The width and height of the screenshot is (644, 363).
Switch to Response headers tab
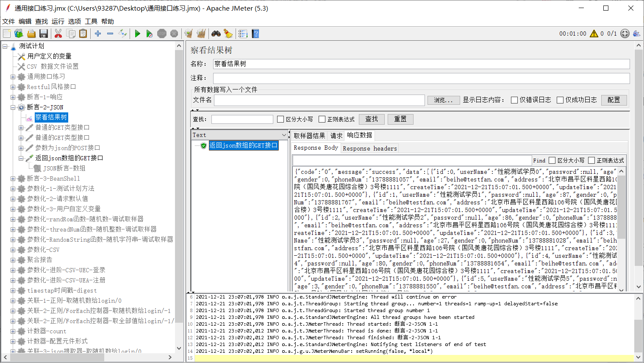click(370, 148)
